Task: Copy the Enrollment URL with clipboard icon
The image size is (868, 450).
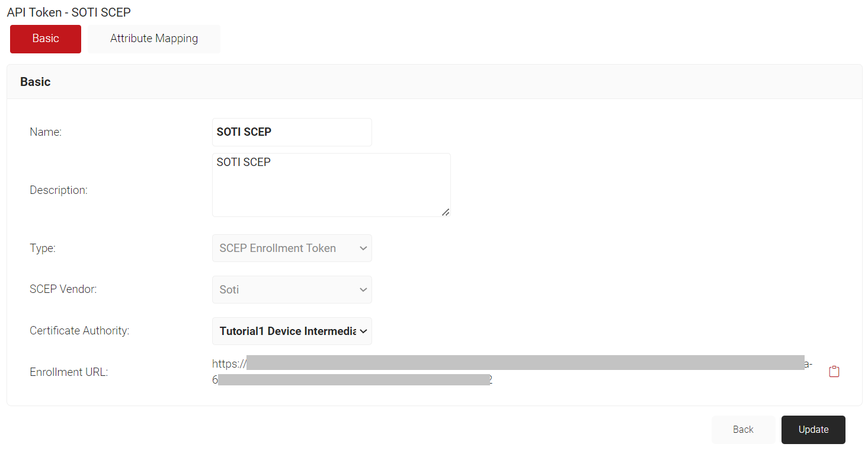Action: [x=834, y=372]
